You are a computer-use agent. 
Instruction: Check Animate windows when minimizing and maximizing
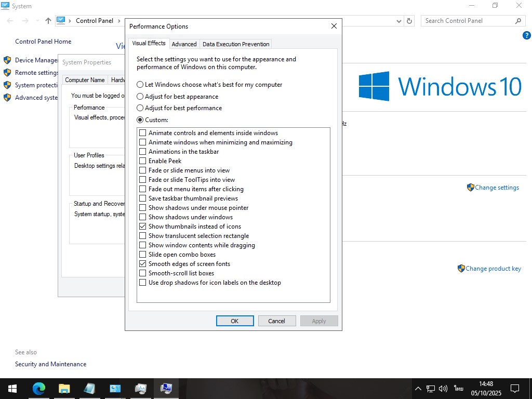(x=142, y=142)
